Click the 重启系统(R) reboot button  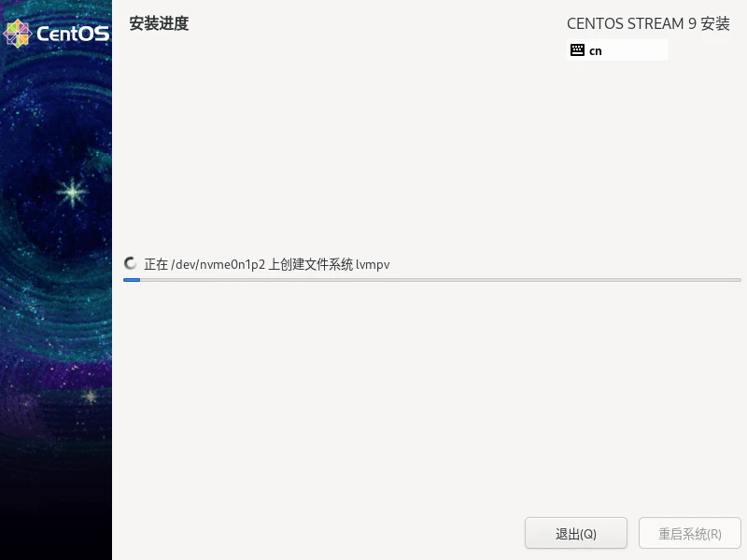(689, 533)
